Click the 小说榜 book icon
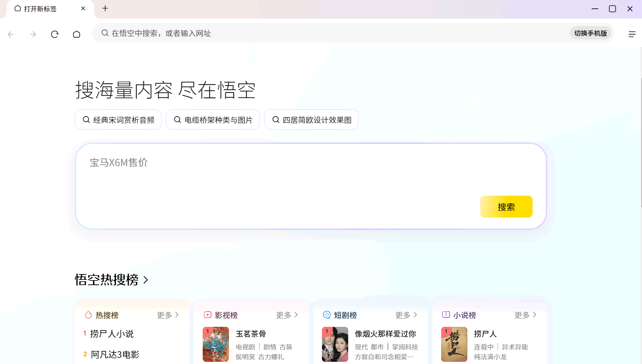This screenshot has height=364, width=642. point(445,315)
